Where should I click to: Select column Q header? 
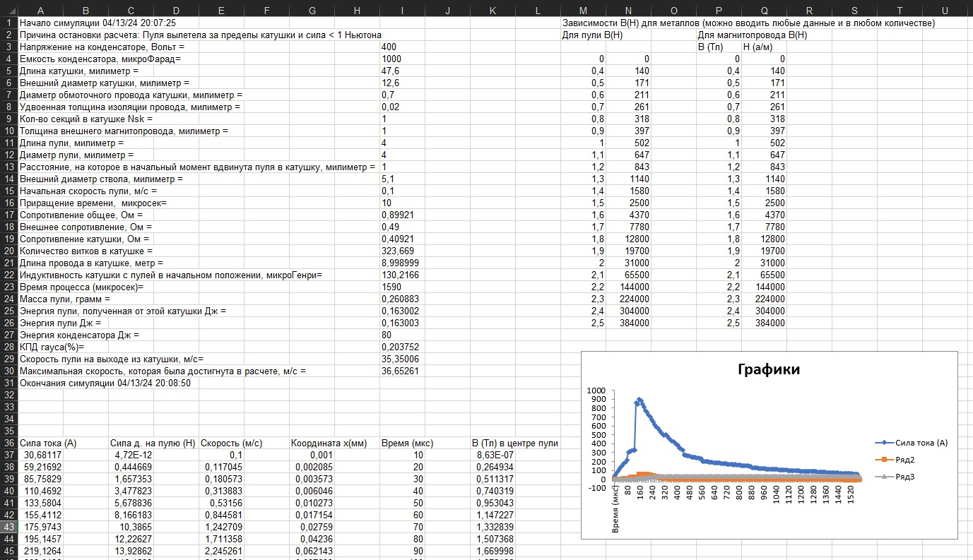pyautogui.click(x=764, y=11)
